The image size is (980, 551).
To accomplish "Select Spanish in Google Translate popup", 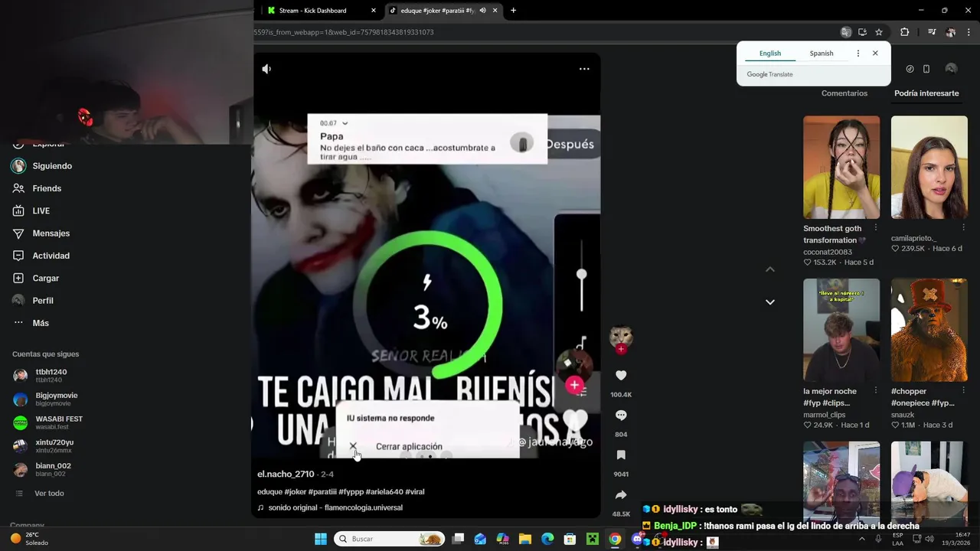I will [x=822, y=54].
